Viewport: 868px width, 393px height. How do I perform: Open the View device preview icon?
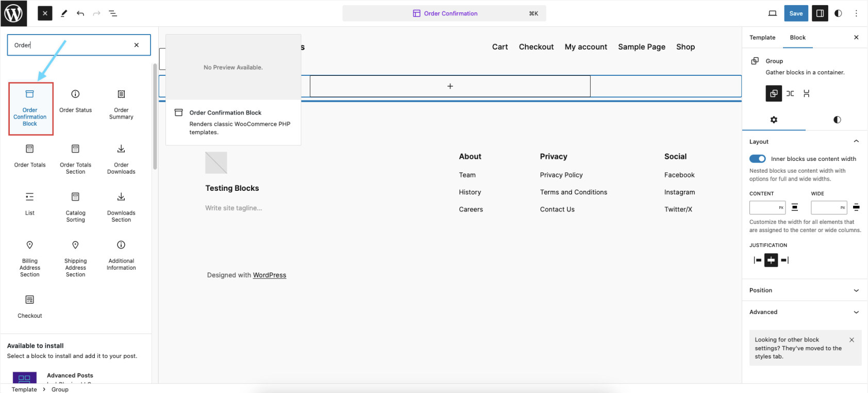[x=772, y=13]
